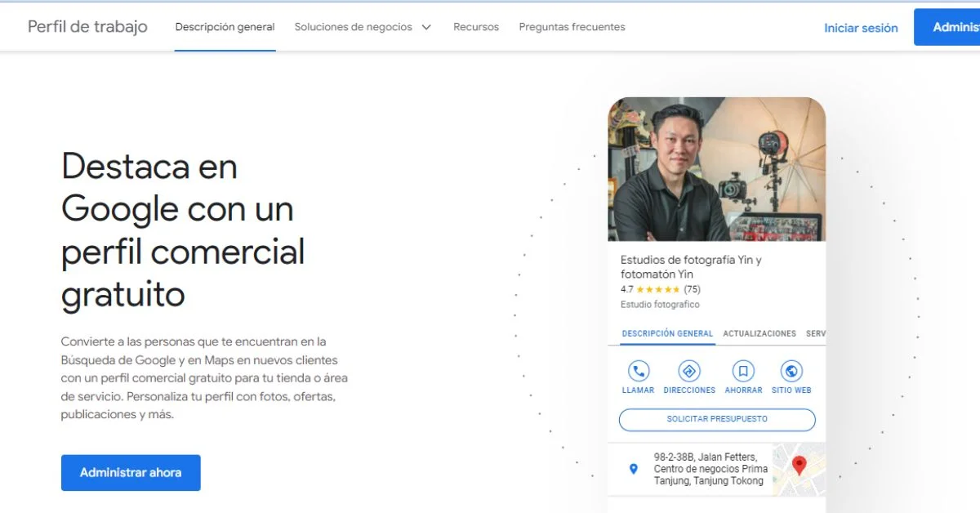980x513 pixels.
Task: Click the Sitio web globe icon
Action: 791,371
